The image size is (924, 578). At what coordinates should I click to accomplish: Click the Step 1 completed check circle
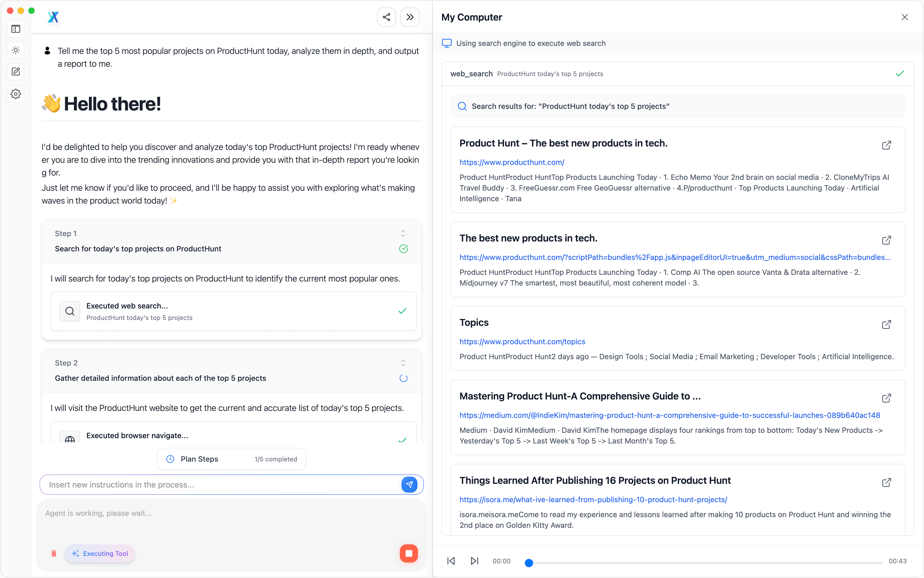tap(403, 248)
